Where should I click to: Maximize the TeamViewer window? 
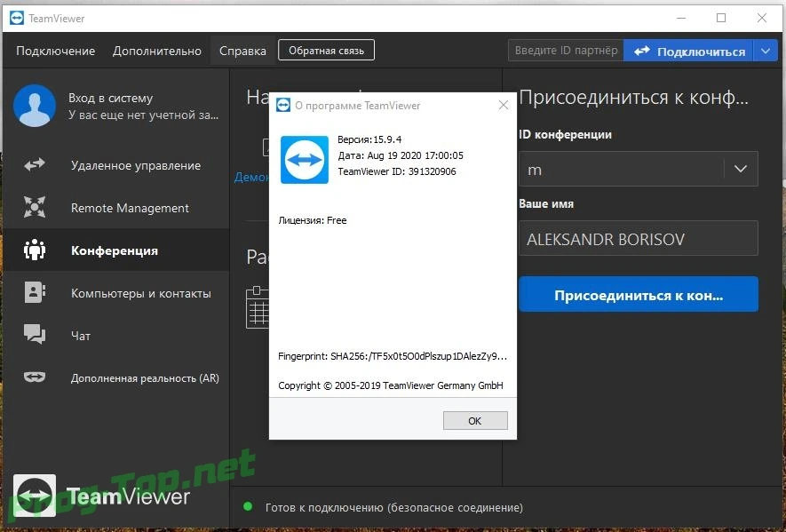point(721,18)
